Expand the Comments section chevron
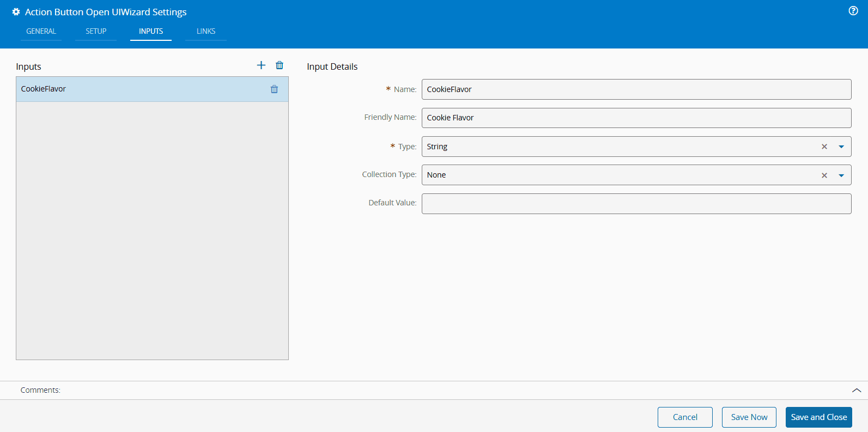The image size is (868, 432). click(x=856, y=390)
